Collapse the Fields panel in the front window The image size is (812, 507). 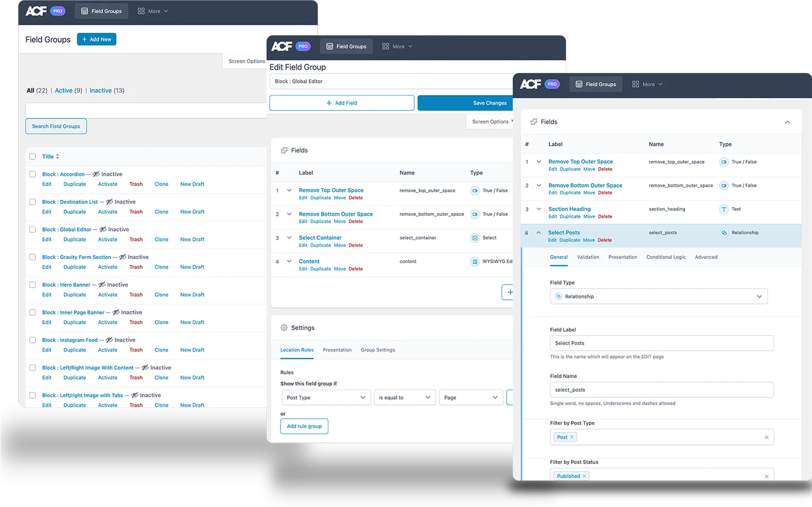point(788,122)
